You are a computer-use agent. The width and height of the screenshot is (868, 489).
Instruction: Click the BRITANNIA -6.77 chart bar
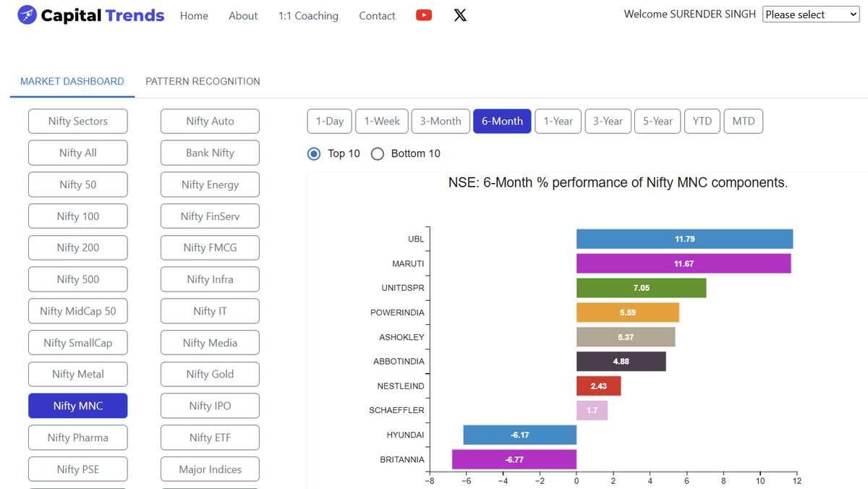tap(514, 459)
